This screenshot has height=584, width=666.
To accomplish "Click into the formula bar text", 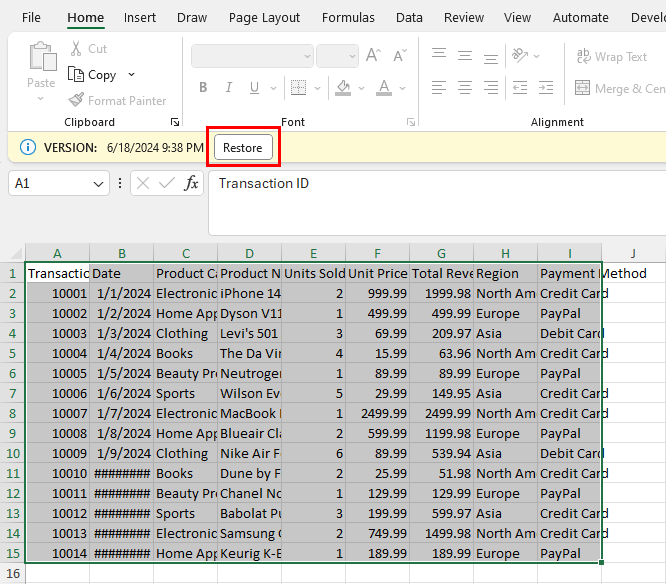I will pos(437,203).
